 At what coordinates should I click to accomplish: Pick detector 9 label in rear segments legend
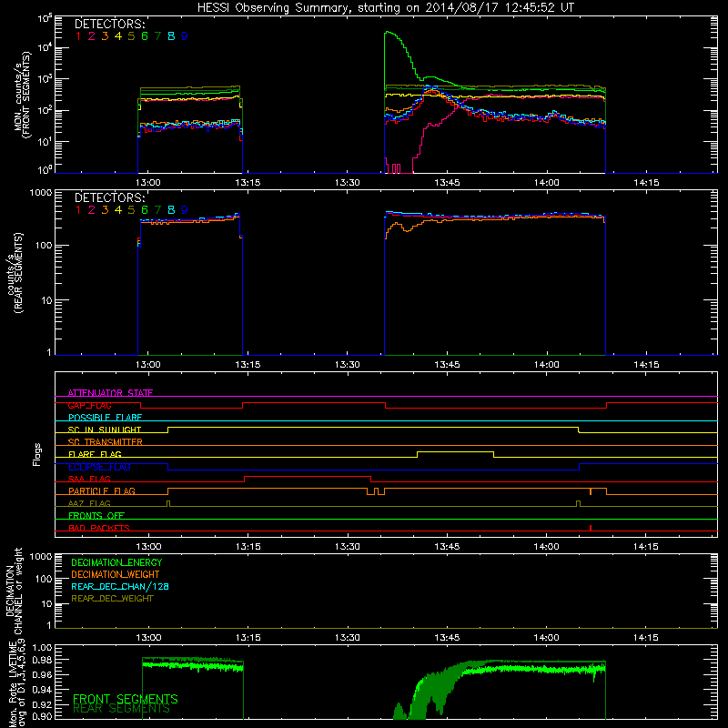185,210
